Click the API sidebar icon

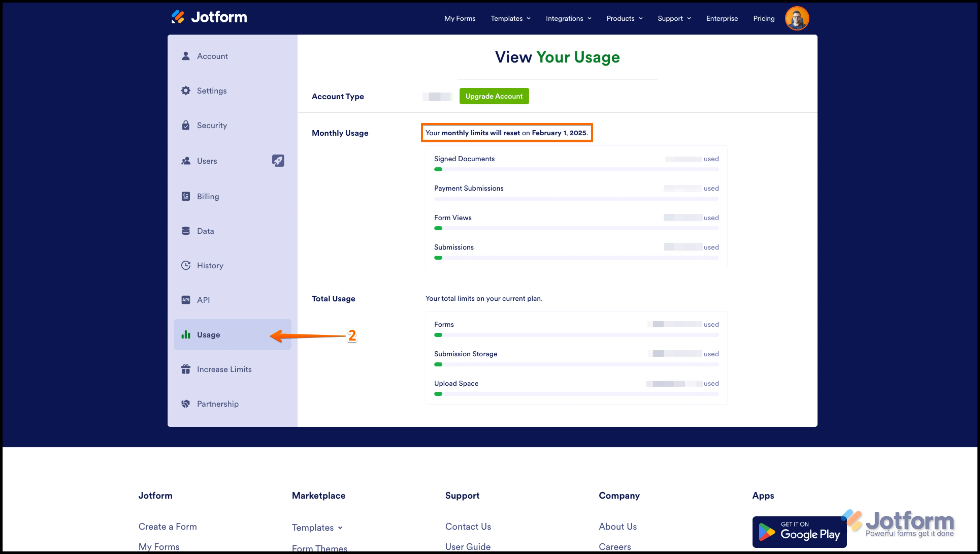(x=186, y=300)
